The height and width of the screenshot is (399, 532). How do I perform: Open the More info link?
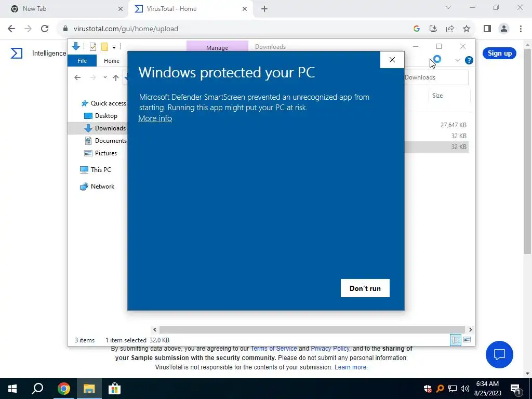pyautogui.click(x=155, y=118)
